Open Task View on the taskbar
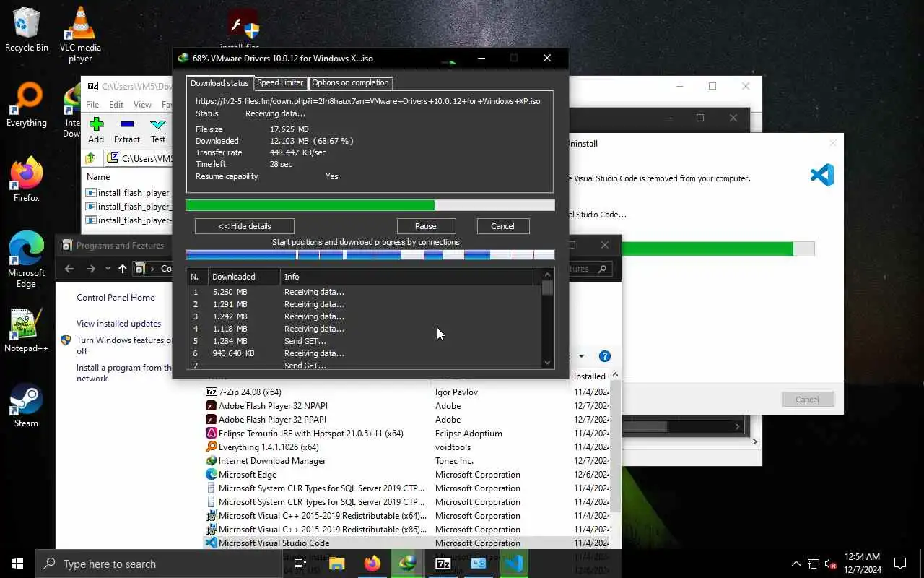This screenshot has width=924, height=578. pyautogui.click(x=300, y=564)
